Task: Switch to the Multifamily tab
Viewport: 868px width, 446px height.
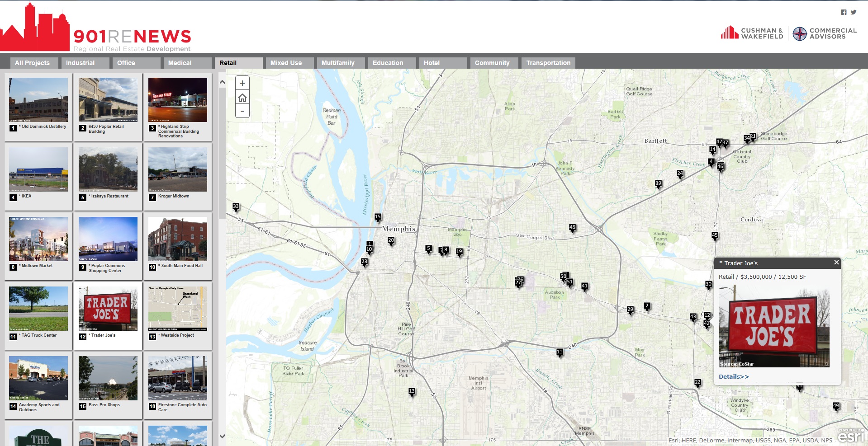Action: click(x=338, y=63)
